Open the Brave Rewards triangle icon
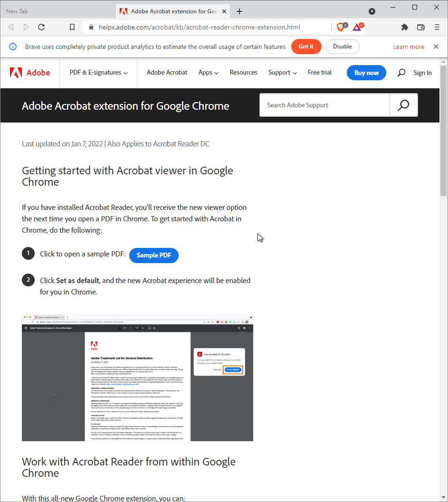 click(357, 27)
